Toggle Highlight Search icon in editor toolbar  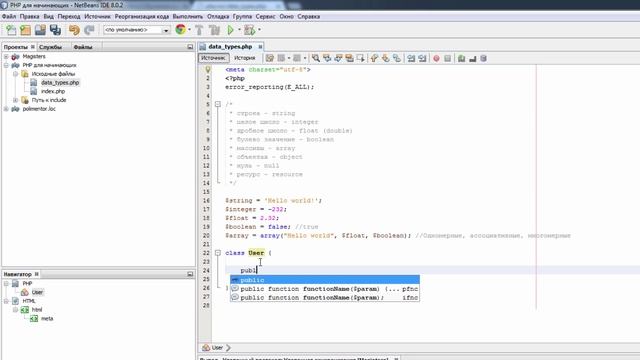tap(349, 58)
